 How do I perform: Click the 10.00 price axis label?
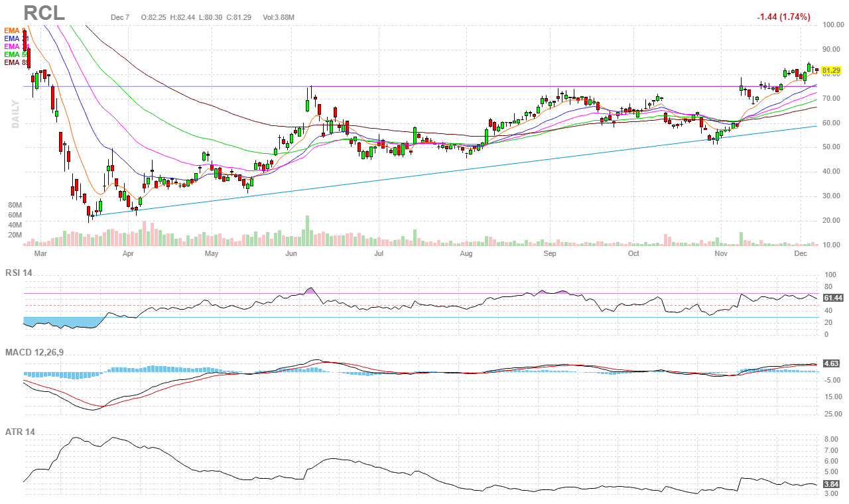tap(832, 245)
